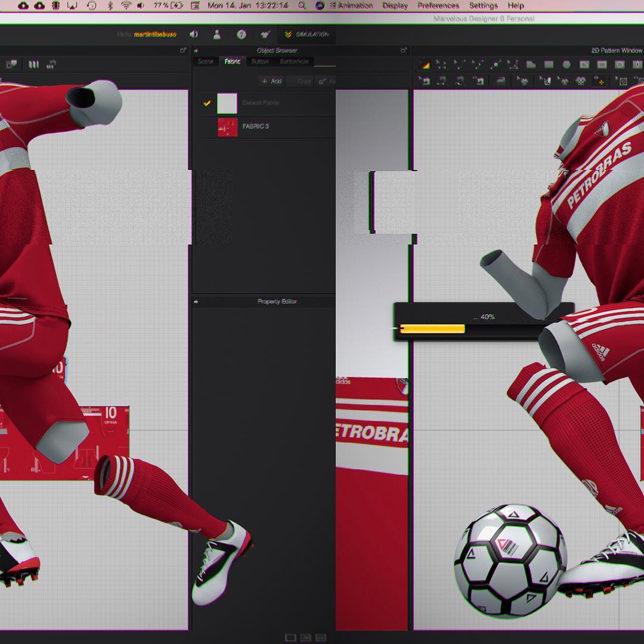The height and width of the screenshot is (644, 644).
Task: Open the user account profile icon
Action: [217, 35]
